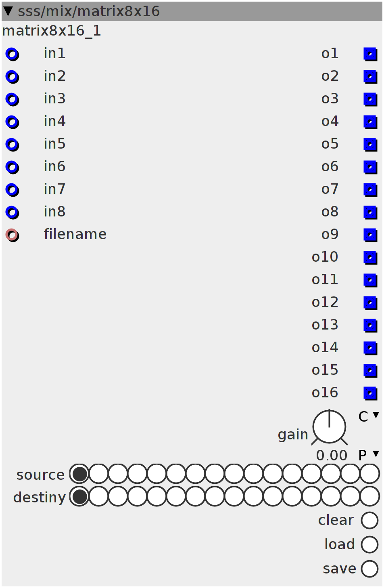Click the save button
The height and width of the screenshot is (588, 384).
pyautogui.click(x=370, y=569)
